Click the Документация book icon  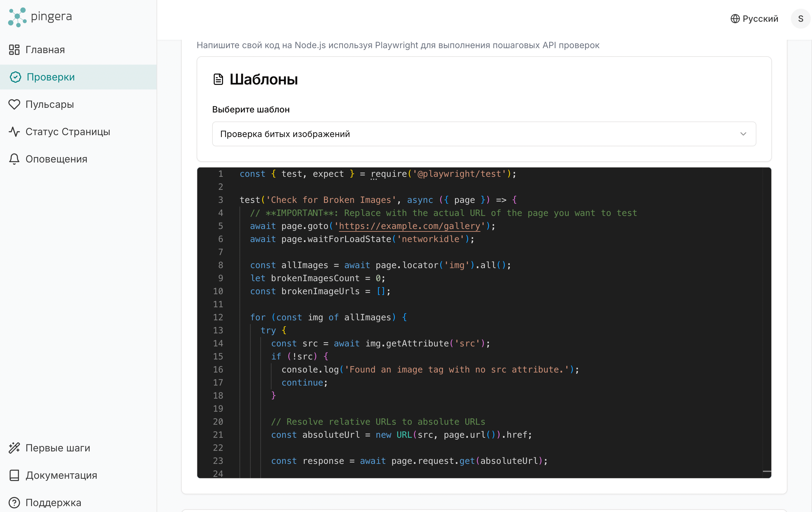(14, 475)
